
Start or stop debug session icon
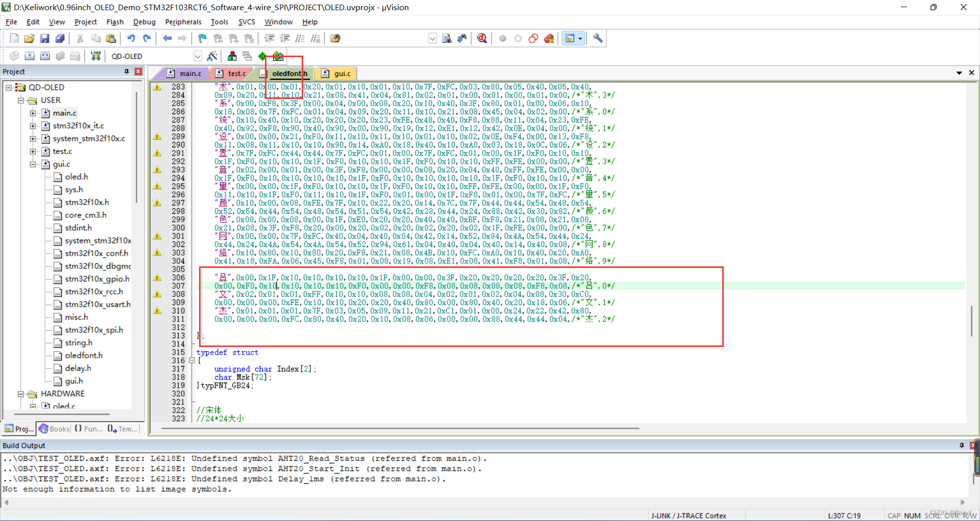point(482,38)
